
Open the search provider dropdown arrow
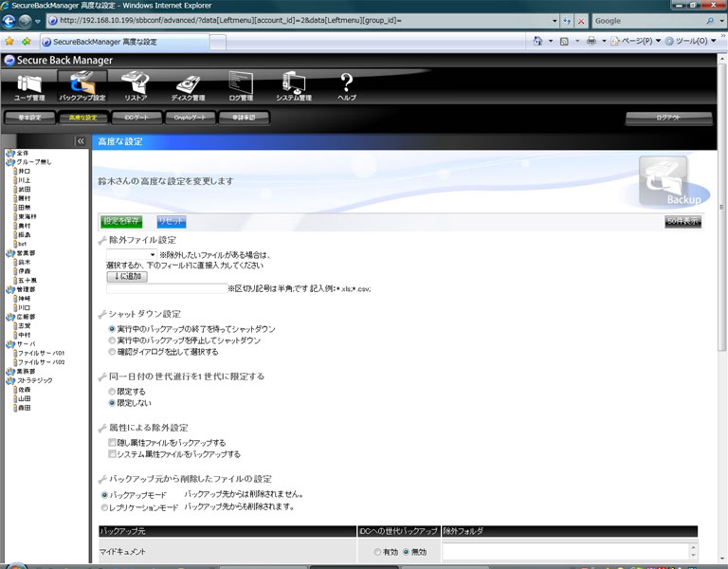[722, 21]
